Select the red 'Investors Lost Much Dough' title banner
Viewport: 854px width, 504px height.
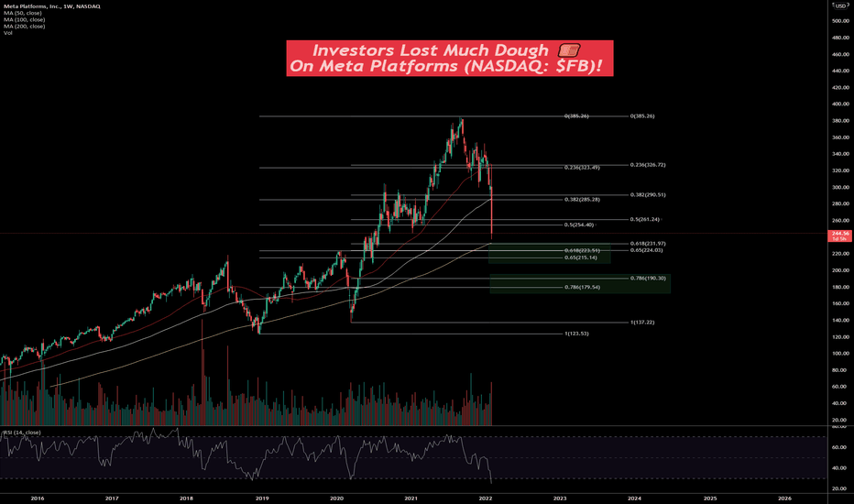click(449, 59)
